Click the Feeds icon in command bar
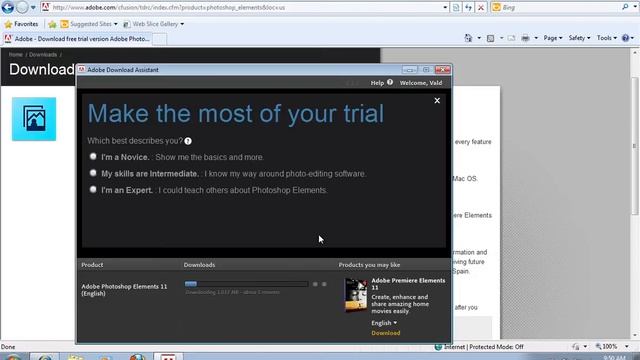 coord(491,38)
